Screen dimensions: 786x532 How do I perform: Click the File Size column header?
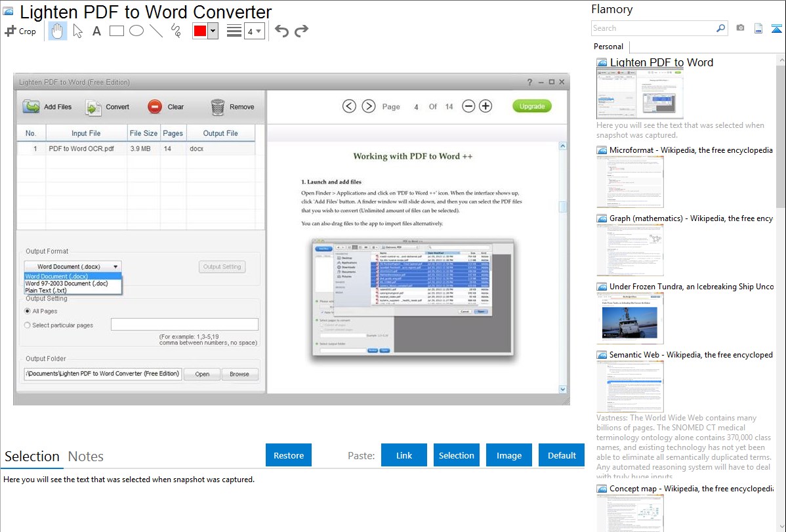pyautogui.click(x=144, y=133)
